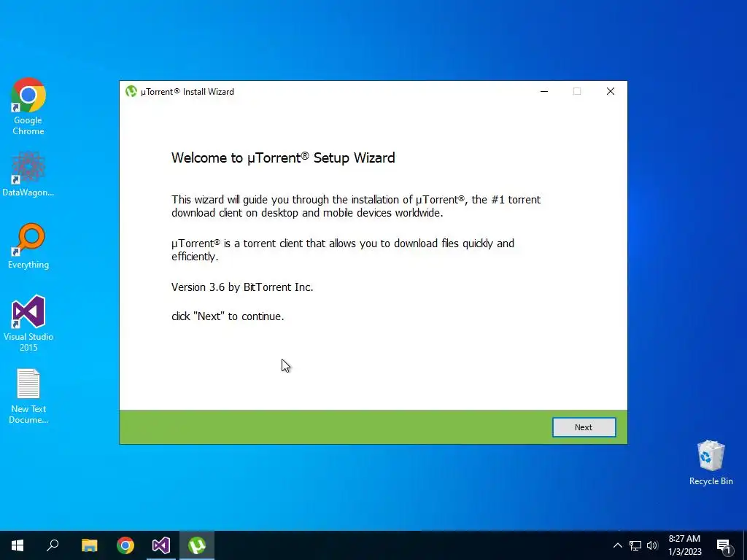Click the 'click "Next" to continue.' line
Screen dimensions: 747x560
tap(228, 316)
